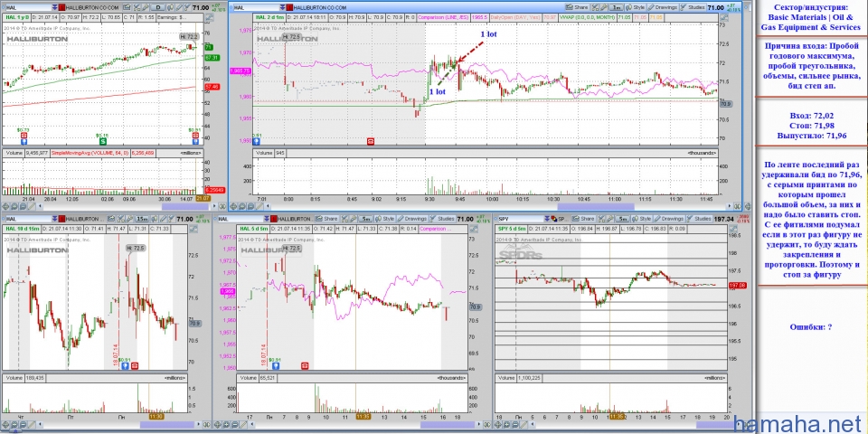
Task: Open Drawings menu in HAL 5m chart
Action: (412, 219)
